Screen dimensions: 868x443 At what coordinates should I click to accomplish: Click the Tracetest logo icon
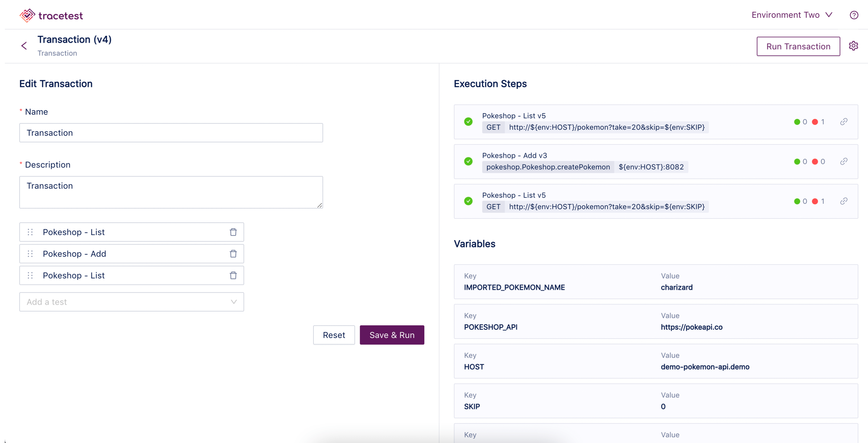coord(27,15)
